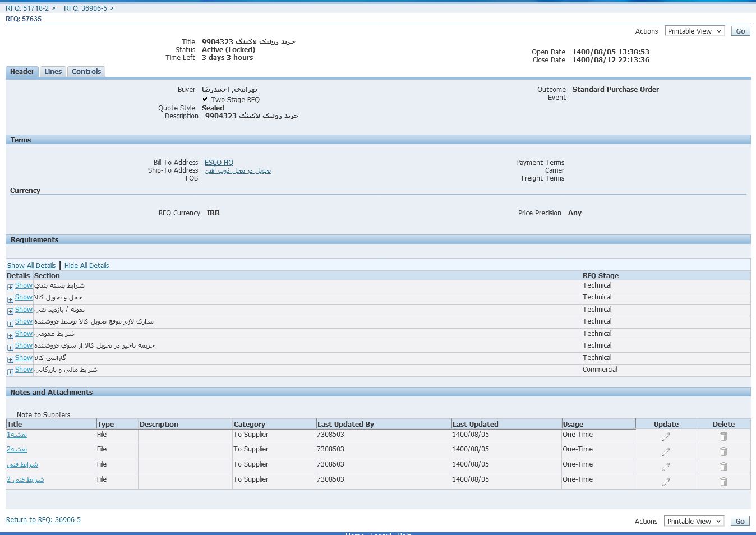Click the bottom Go button
This screenshot has width=756, height=535.
[x=740, y=522]
